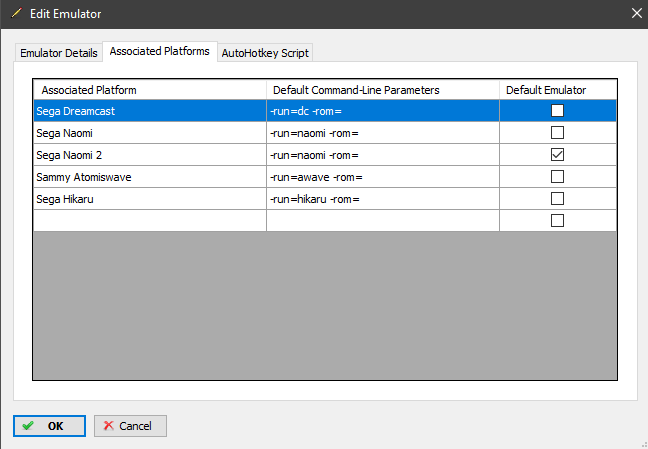Viewport: 648px width, 449px height.
Task: Select the Sammy Atomiswave platform cell
Action: click(x=150, y=177)
